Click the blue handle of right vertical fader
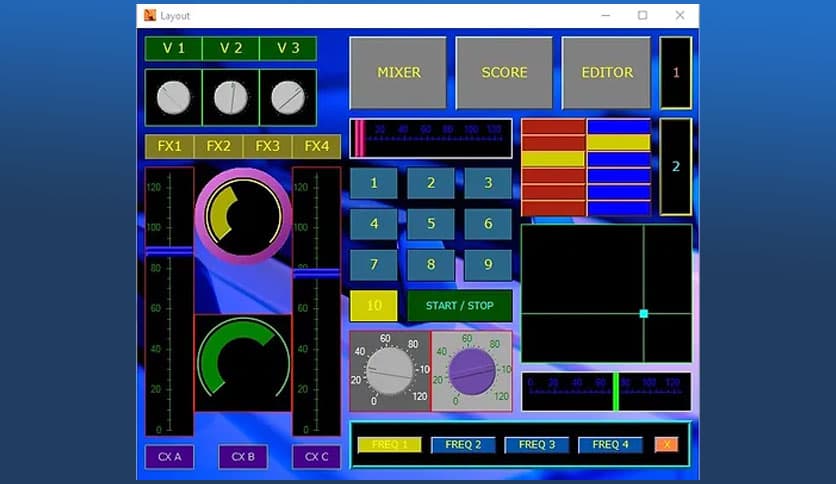This screenshot has height=484, width=836. [317, 273]
